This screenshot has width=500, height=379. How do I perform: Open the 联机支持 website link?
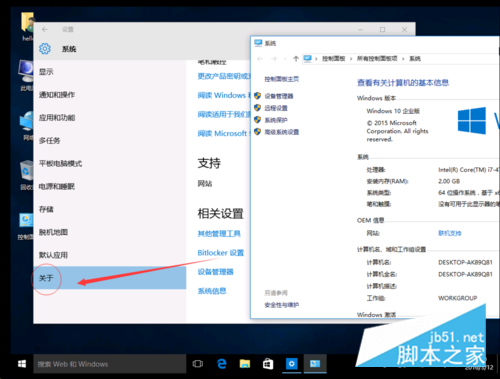[x=449, y=233]
